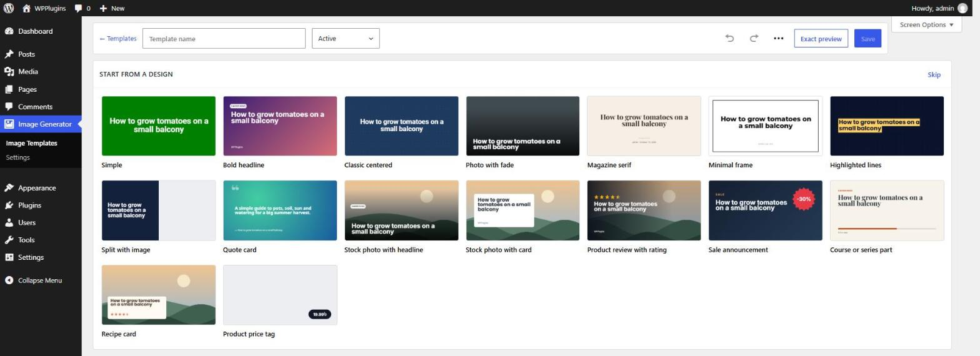Click the Exact preview button

tap(821, 39)
